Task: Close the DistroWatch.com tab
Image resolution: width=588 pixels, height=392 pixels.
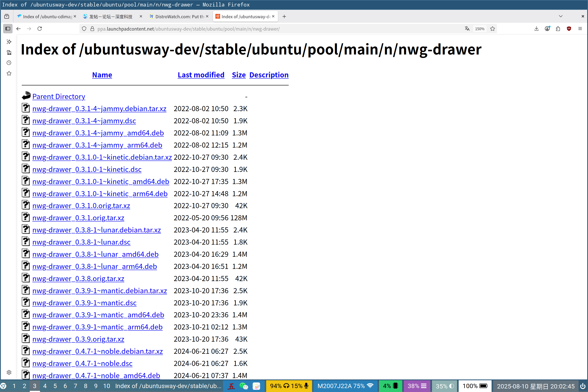Action: click(x=207, y=16)
